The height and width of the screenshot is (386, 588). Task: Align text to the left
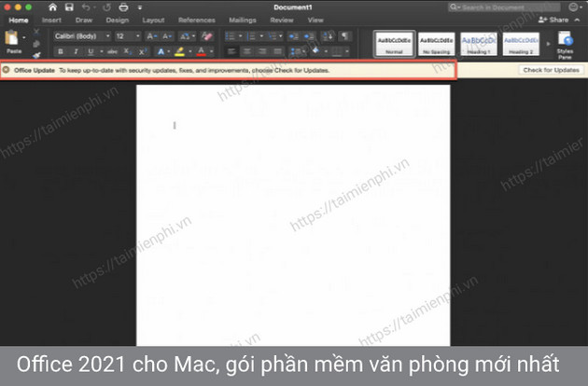point(231,51)
